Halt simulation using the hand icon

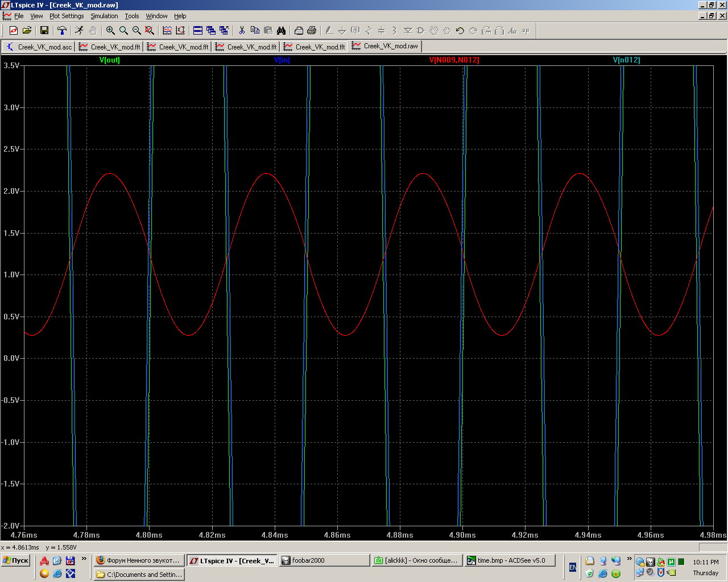tap(92, 31)
